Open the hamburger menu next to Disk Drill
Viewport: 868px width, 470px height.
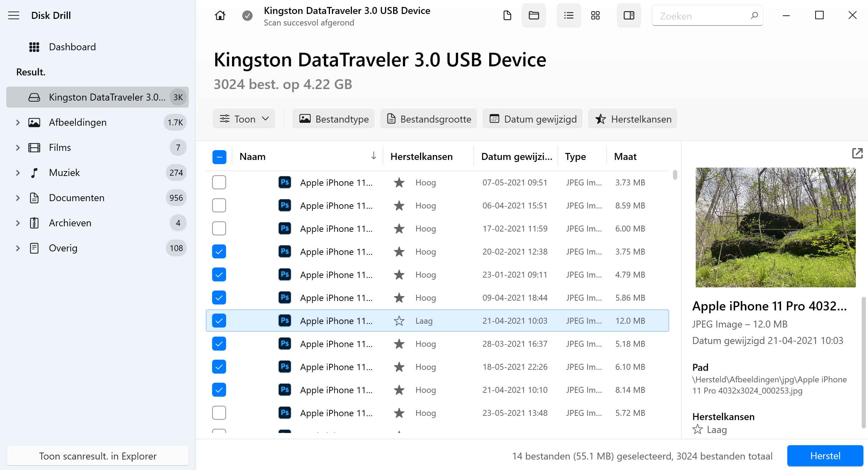(14, 15)
